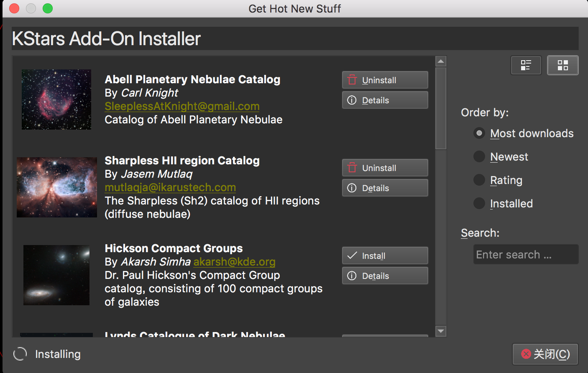588x373 pixels.
Task: Click author name Jasem Mutlaq
Action: pos(157,174)
